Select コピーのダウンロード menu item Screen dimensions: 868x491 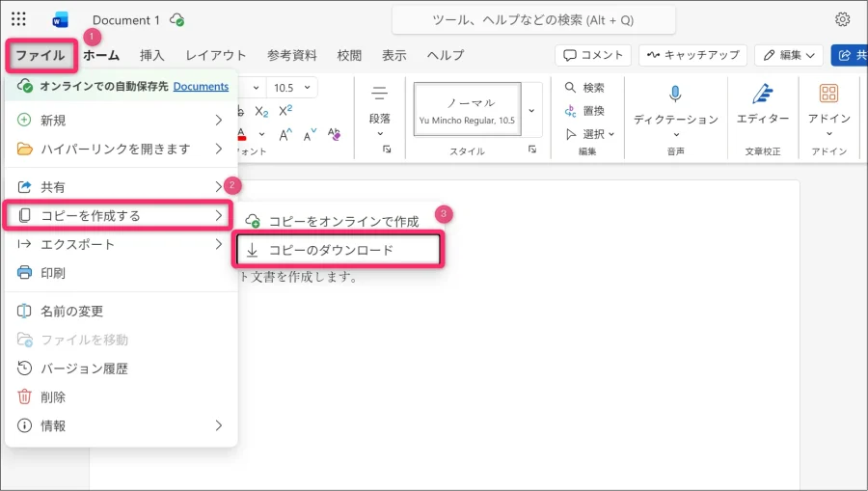click(338, 250)
